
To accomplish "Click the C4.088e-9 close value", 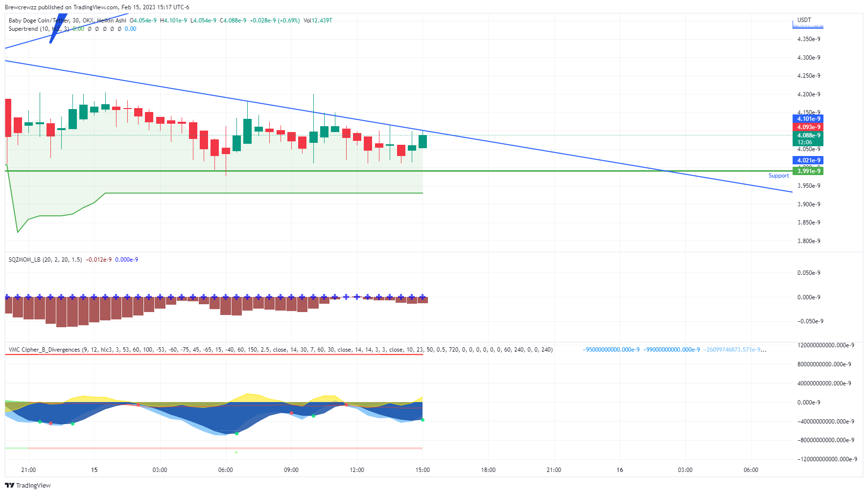I will 233,21.
